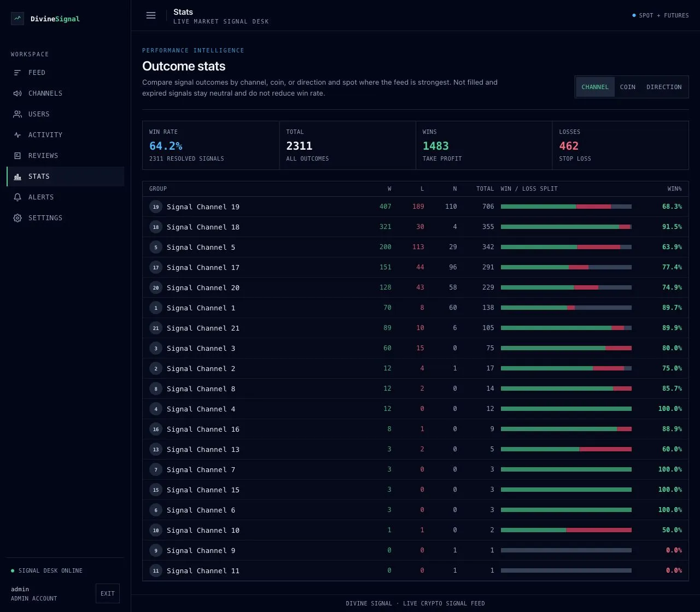Select the Signal Channel 11 row name

(x=203, y=570)
